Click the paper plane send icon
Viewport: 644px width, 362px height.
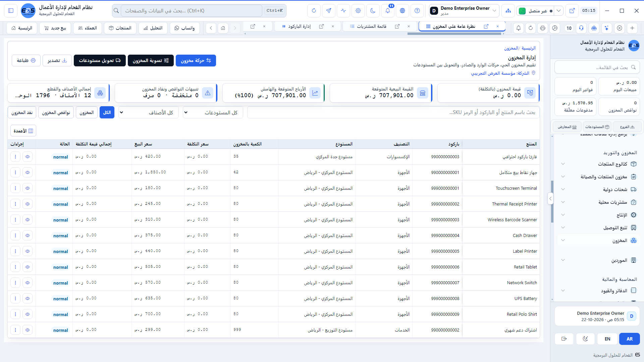coord(328,11)
